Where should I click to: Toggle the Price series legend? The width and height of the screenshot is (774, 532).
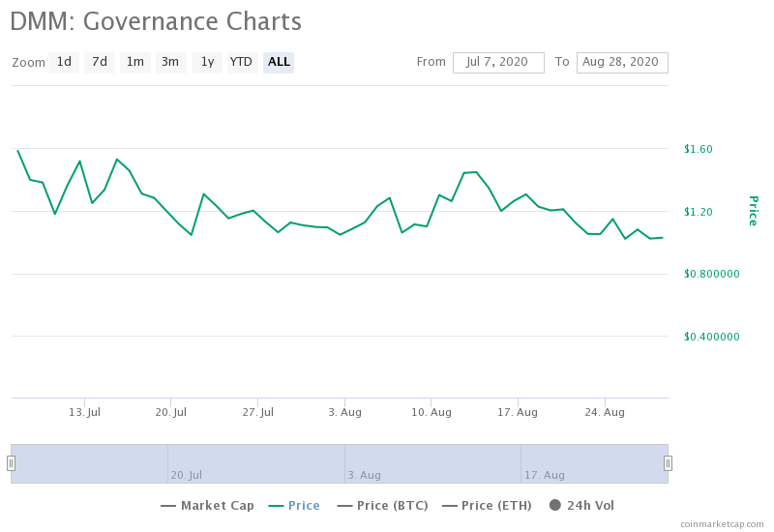(x=294, y=505)
